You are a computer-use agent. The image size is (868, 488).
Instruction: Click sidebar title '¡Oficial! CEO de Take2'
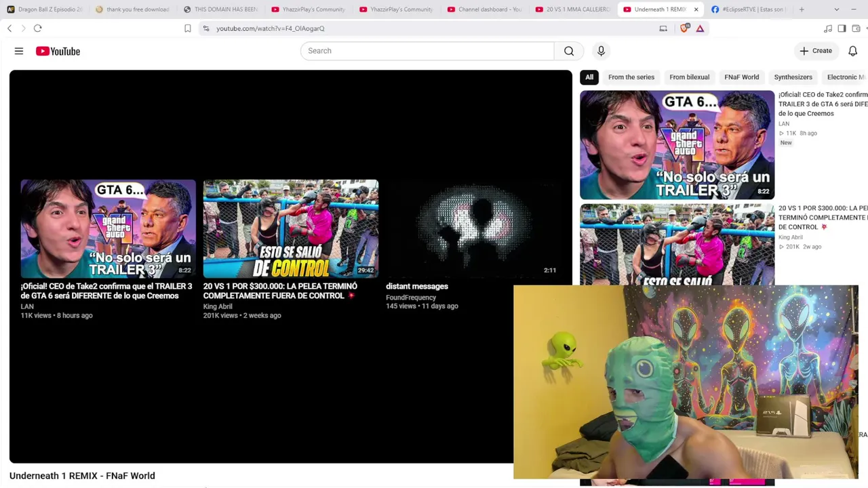pyautogui.click(x=823, y=104)
